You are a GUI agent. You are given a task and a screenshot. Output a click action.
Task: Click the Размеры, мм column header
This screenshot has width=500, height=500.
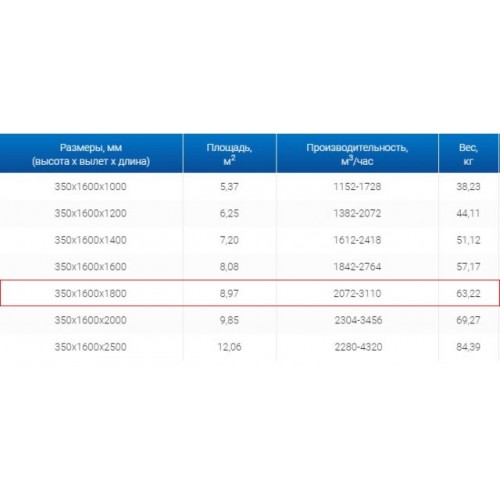91,154
